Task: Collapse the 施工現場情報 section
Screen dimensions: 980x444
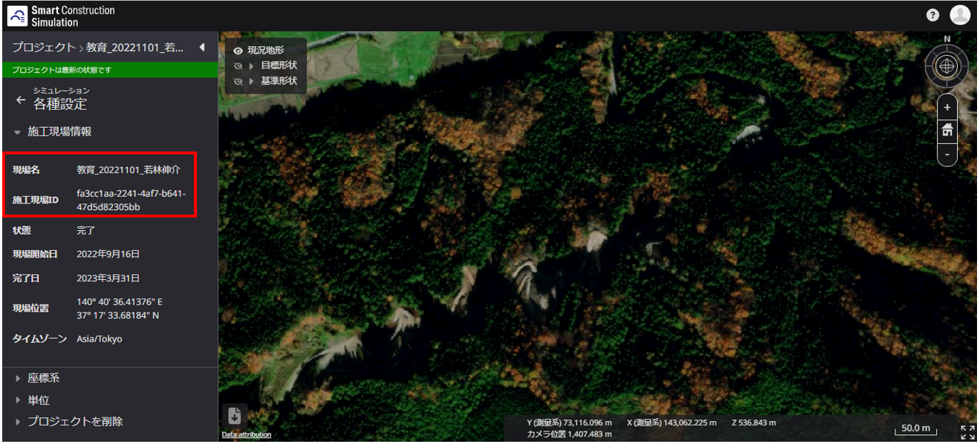Action: 18,131
